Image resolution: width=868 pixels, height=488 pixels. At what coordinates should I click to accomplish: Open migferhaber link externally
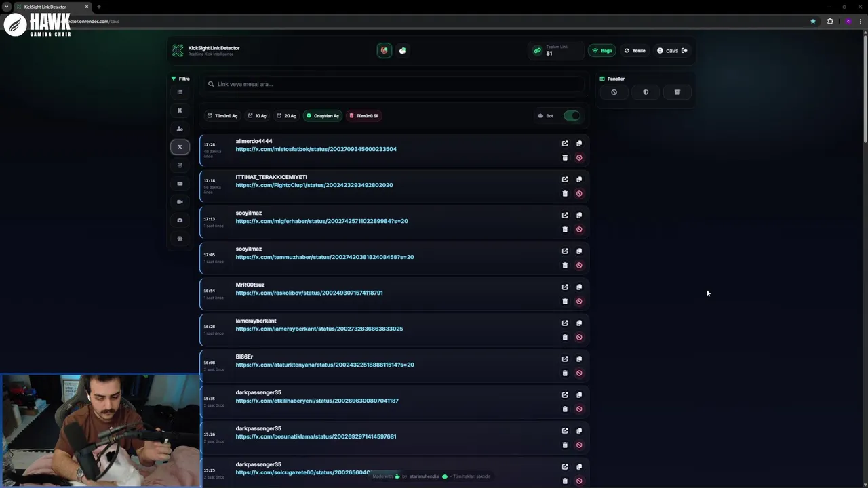tap(565, 216)
